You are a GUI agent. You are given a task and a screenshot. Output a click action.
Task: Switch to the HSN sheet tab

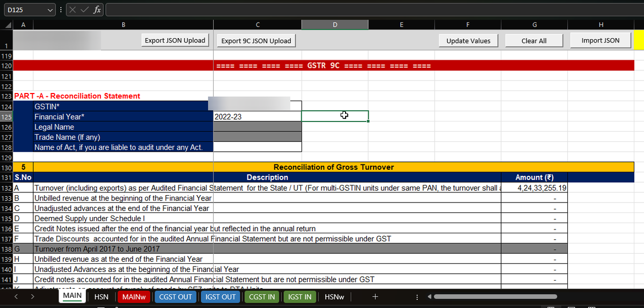click(101, 297)
